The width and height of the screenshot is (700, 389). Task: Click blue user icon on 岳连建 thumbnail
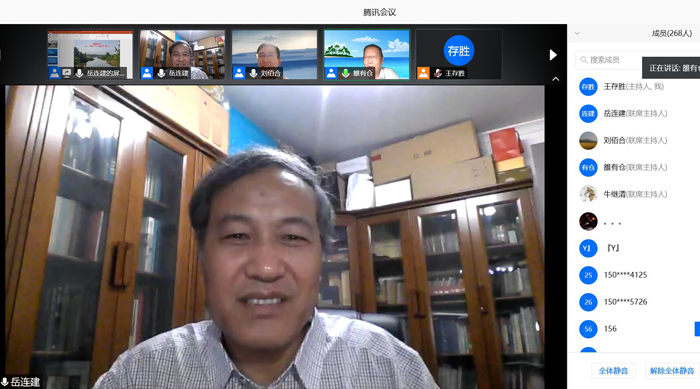[x=147, y=73]
